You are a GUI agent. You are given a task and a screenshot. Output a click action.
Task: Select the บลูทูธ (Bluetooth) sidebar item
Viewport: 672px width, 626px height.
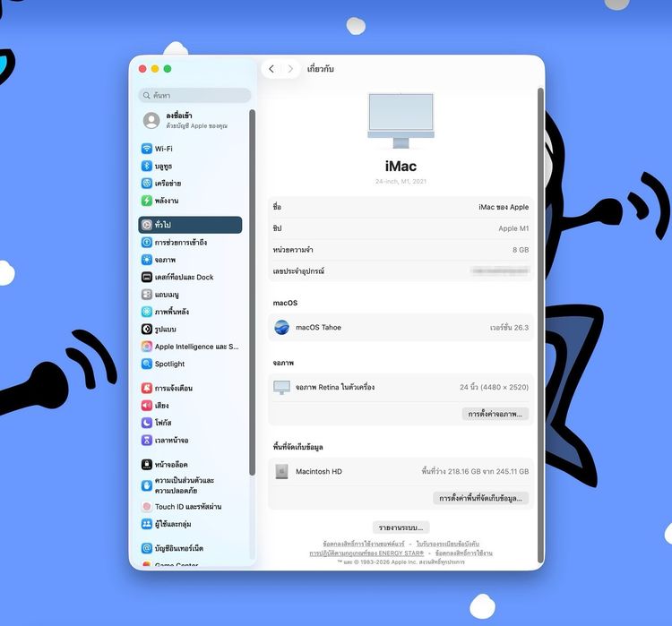(x=162, y=166)
